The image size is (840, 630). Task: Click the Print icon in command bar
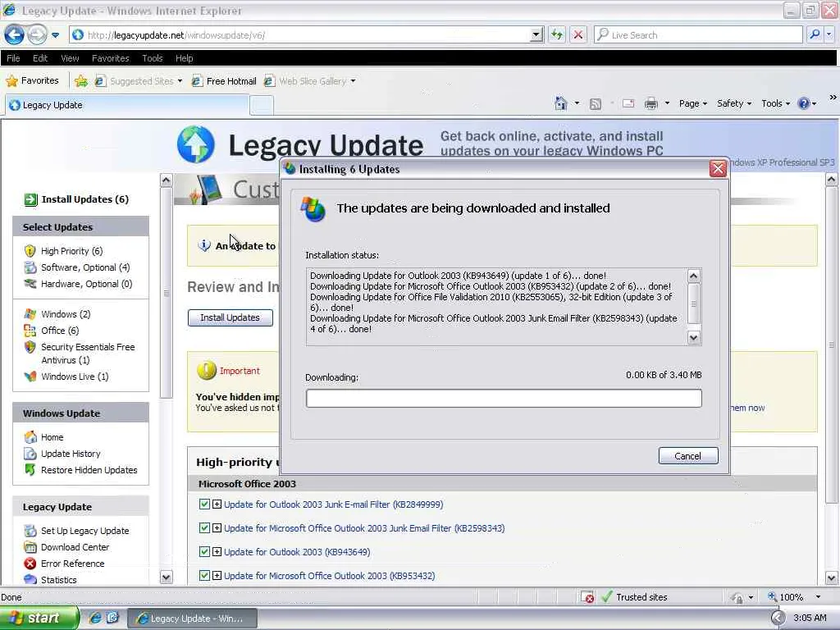point(651,103)
